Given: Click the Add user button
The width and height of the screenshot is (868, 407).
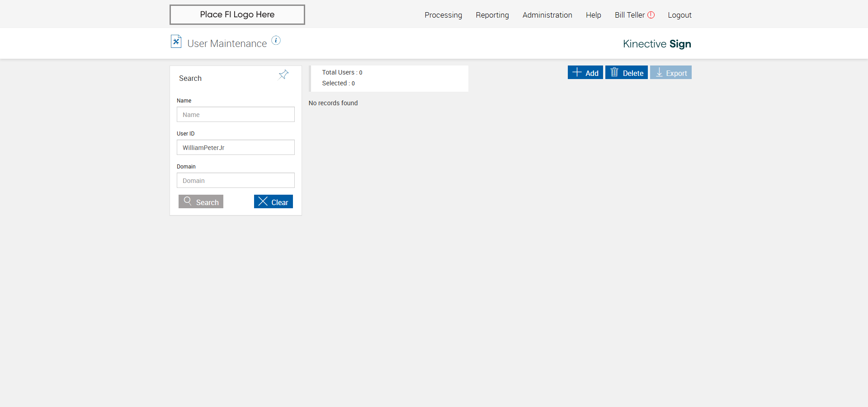Looking at the screenshot, I should tap(585, 72).
